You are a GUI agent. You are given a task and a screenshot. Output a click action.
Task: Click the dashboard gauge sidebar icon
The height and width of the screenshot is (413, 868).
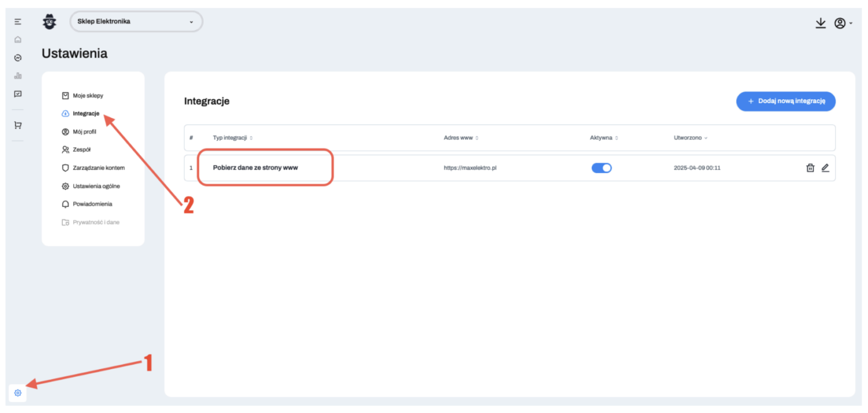18,58
